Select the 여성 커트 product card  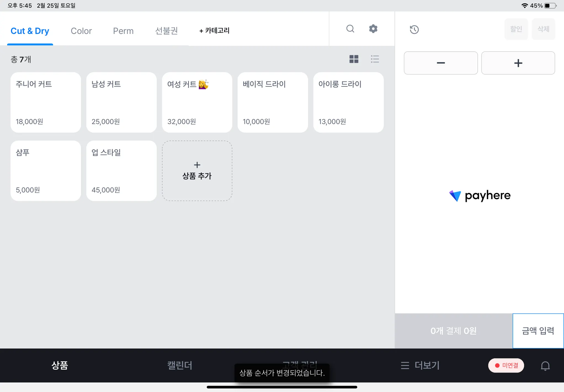[x=197, y=102]
